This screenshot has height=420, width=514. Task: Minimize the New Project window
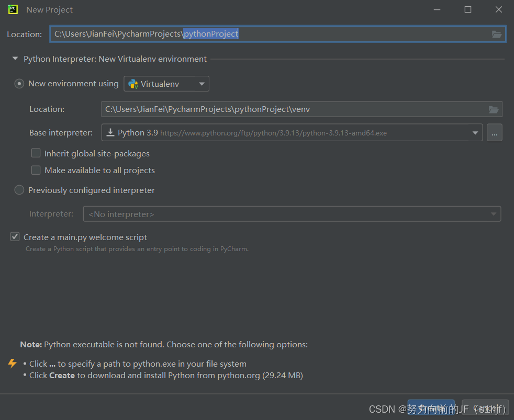(x=437, y=9)
